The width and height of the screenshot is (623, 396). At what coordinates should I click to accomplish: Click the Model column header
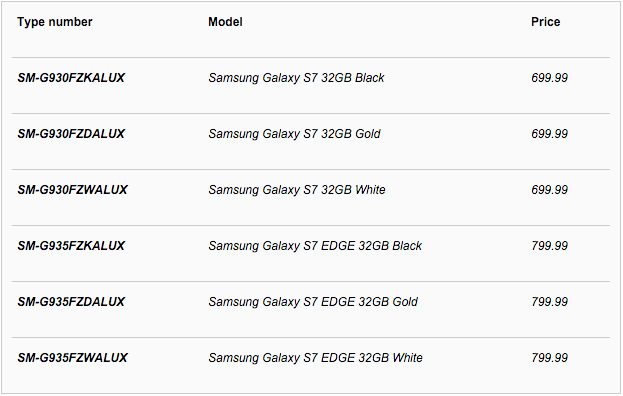point(225,22)
